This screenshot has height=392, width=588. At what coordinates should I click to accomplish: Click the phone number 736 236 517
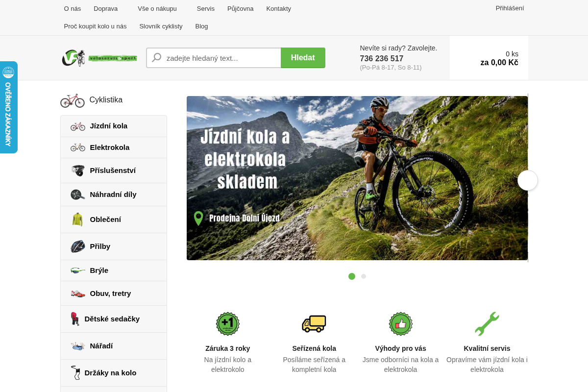[382, 59]
